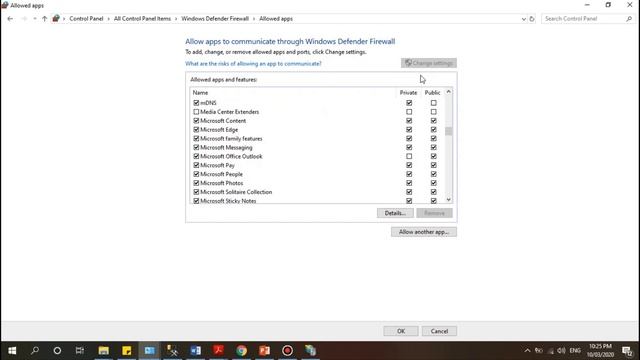
Task: Select Microsoft Content row name
Action: tap(223, 121)
